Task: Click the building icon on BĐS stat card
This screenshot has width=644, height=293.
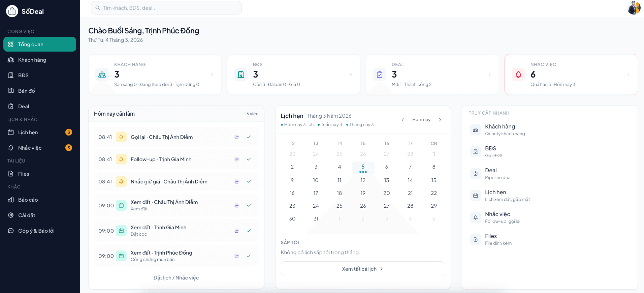Action: [x=240, y=75]
